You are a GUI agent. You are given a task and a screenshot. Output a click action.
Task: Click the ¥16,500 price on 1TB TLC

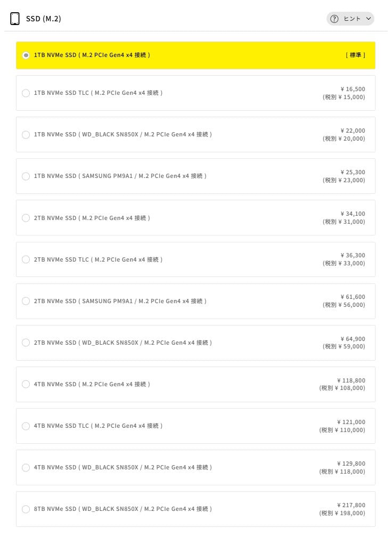[x=353, y=89]
